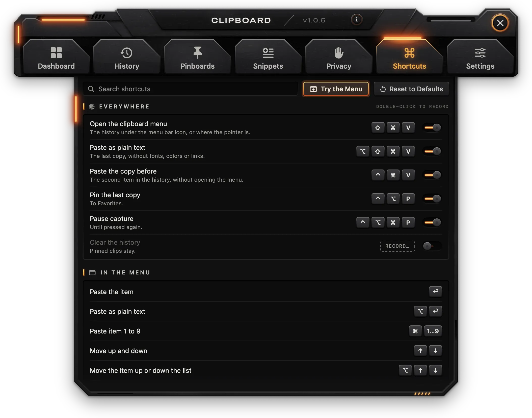Click the Option key in Paste as plain text row
This screenshot has height=418, width=532.
[363, 151]
